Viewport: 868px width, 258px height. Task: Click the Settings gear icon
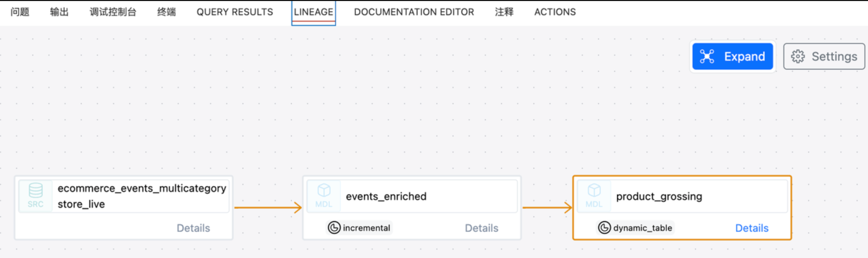[x=798, y=57]
